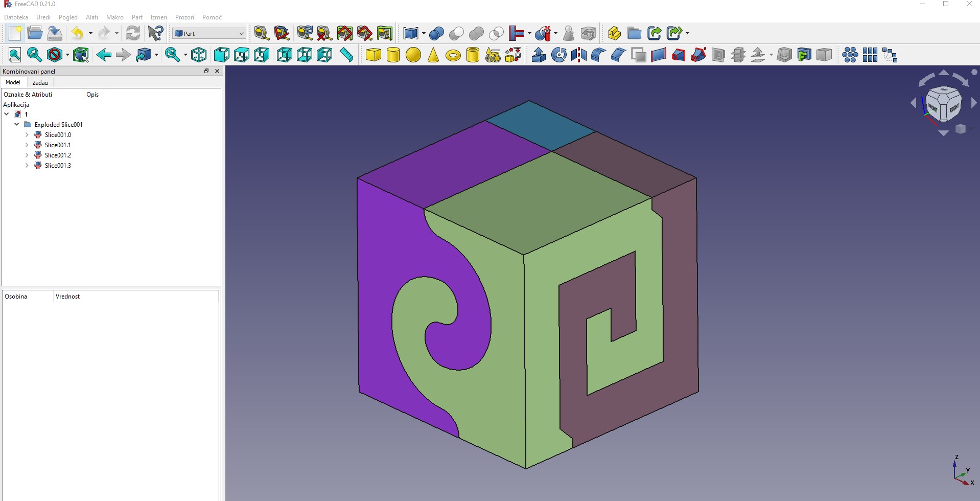Create a tube primitive

click(x=473, y=55)
